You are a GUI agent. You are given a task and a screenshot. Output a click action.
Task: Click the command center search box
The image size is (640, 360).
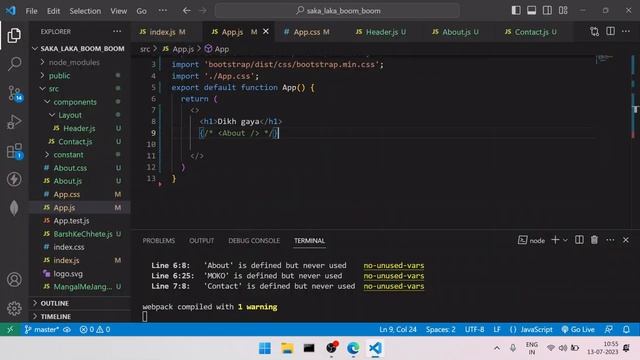pyautogui.click(x=337, y=11)
